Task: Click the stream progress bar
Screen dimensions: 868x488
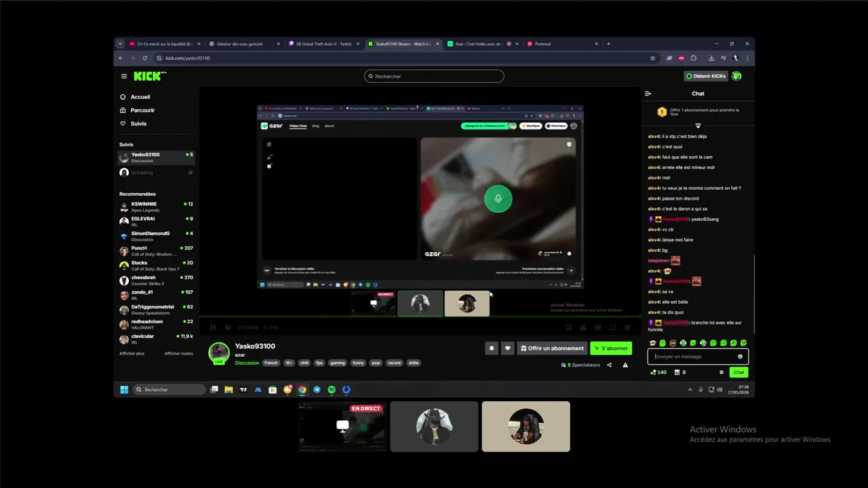Action: (x=420, y=318)
